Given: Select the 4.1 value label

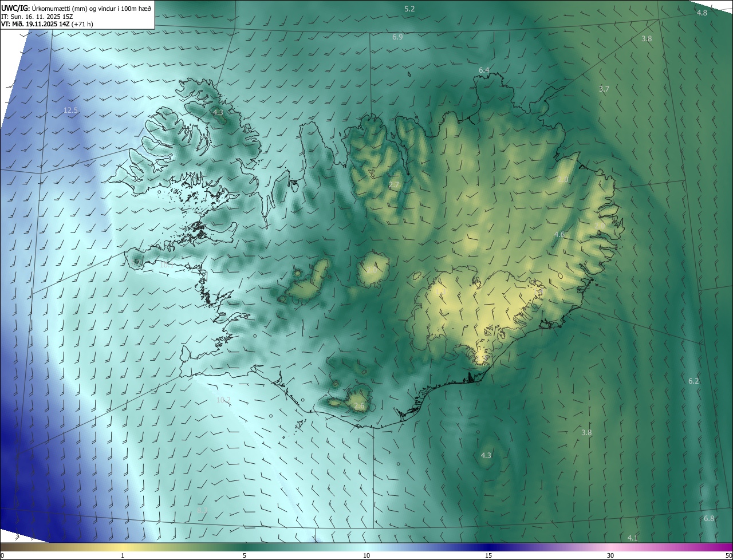Looking at the screenshot, I should [x=633, y=538].
